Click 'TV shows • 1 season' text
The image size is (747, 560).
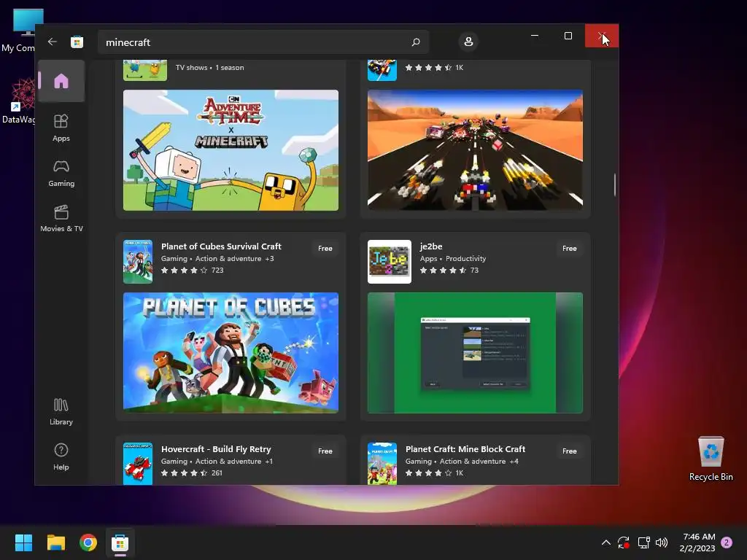(209, 68)
